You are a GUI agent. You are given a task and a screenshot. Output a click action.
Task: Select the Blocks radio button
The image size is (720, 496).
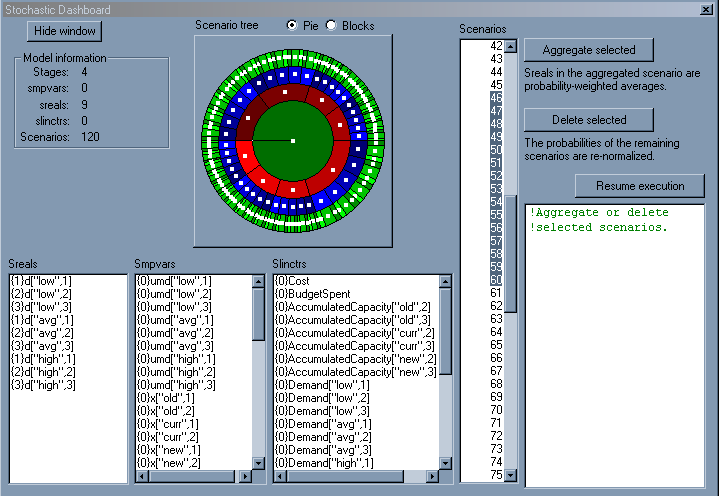tap(331, 25)
